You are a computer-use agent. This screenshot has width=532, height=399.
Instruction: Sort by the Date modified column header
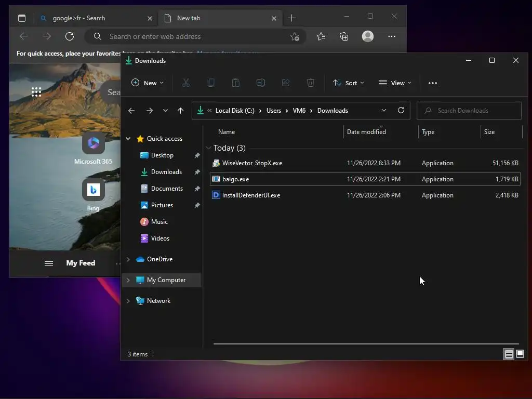pyautogui.click(x=381, y=132)
